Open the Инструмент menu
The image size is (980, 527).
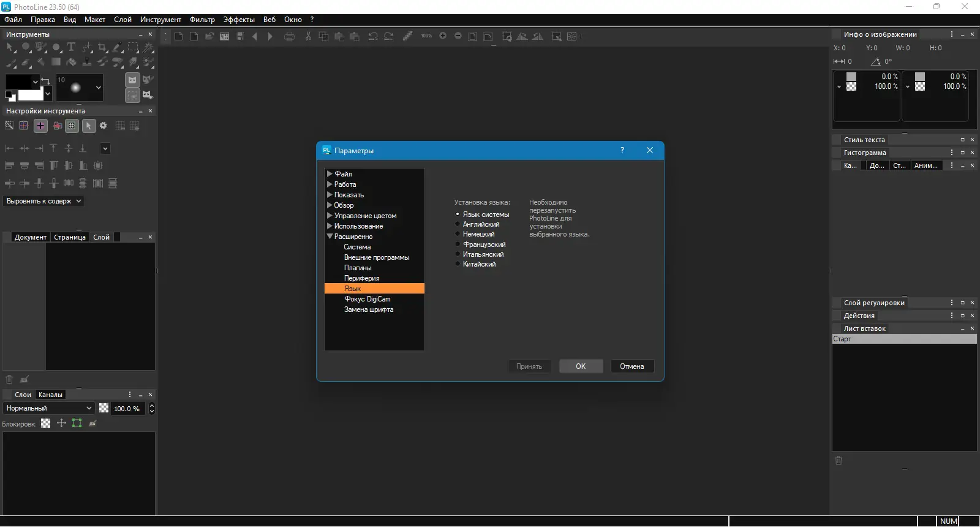pyautogui.click(x=160, y=20)
